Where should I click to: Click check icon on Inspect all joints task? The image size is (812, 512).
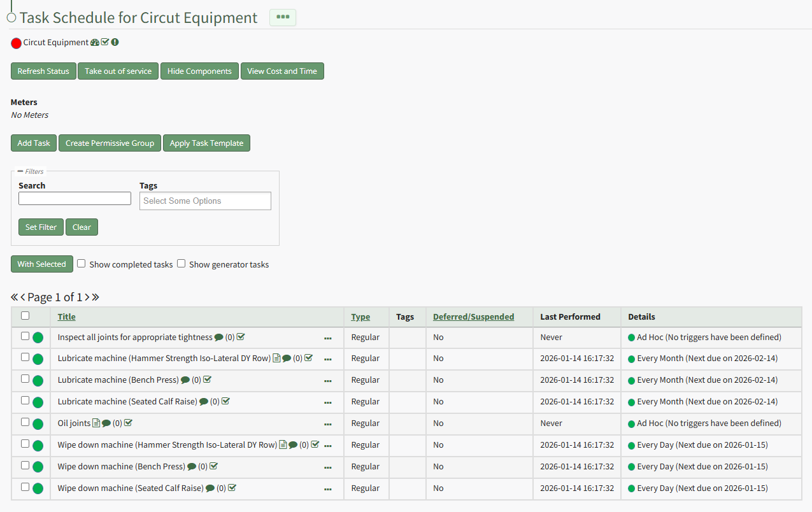pyautogui.click(x=241, y=338)
